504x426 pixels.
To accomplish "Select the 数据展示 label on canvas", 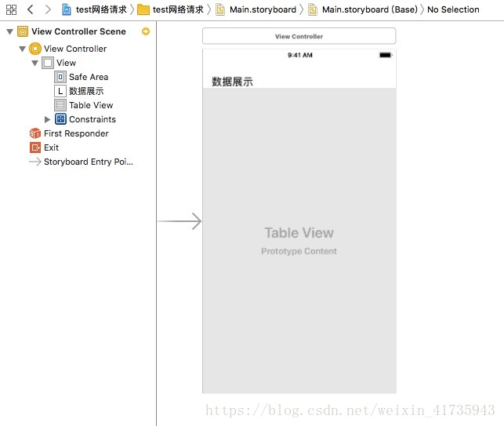I will (232, 82).
